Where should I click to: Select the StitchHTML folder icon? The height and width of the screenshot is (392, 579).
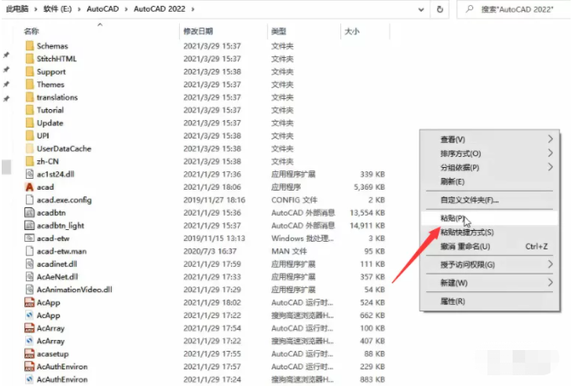(29, 59)
